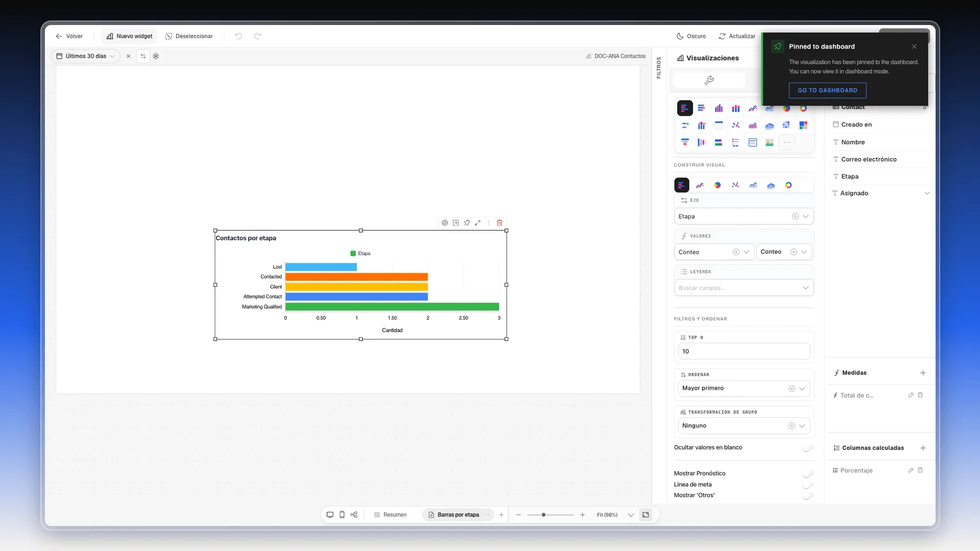
Task: Enable the Mostrar Pronóstico switch
Action: 807,474
